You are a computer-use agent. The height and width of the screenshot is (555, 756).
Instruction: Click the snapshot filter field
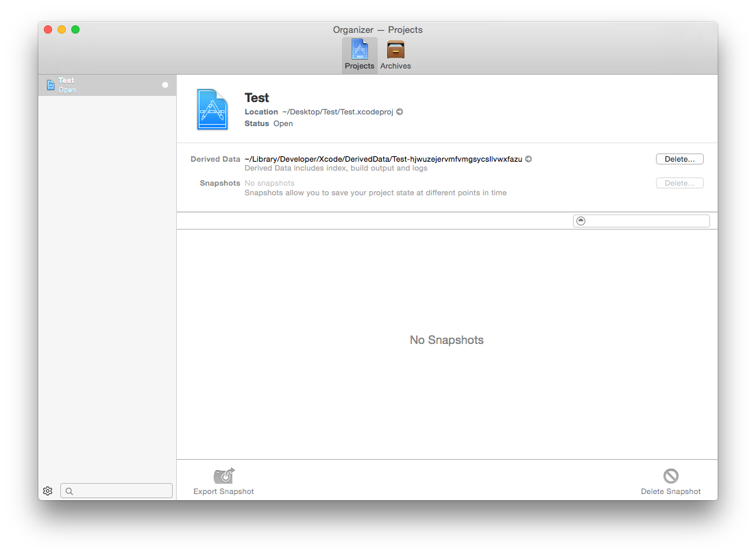point(642,221)
